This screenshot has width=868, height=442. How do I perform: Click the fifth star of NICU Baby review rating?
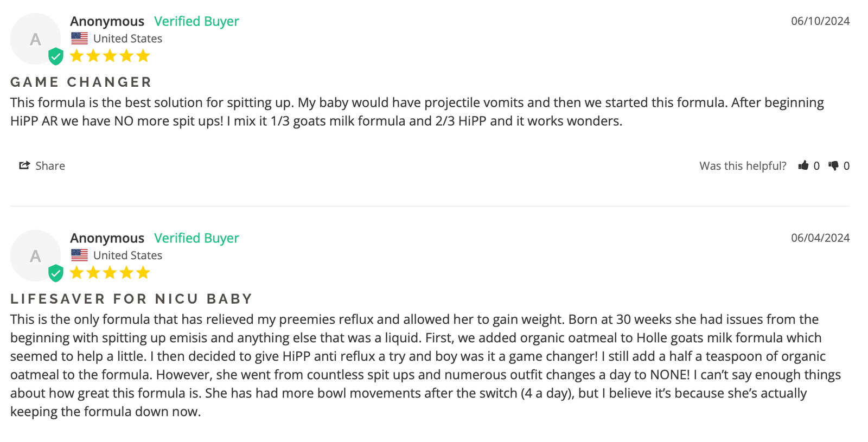click(x=143, y=272)
